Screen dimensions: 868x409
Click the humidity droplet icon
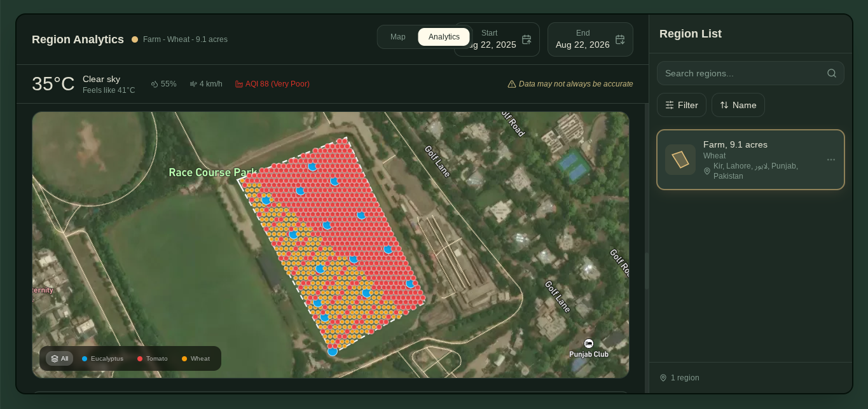coord(155,84)
